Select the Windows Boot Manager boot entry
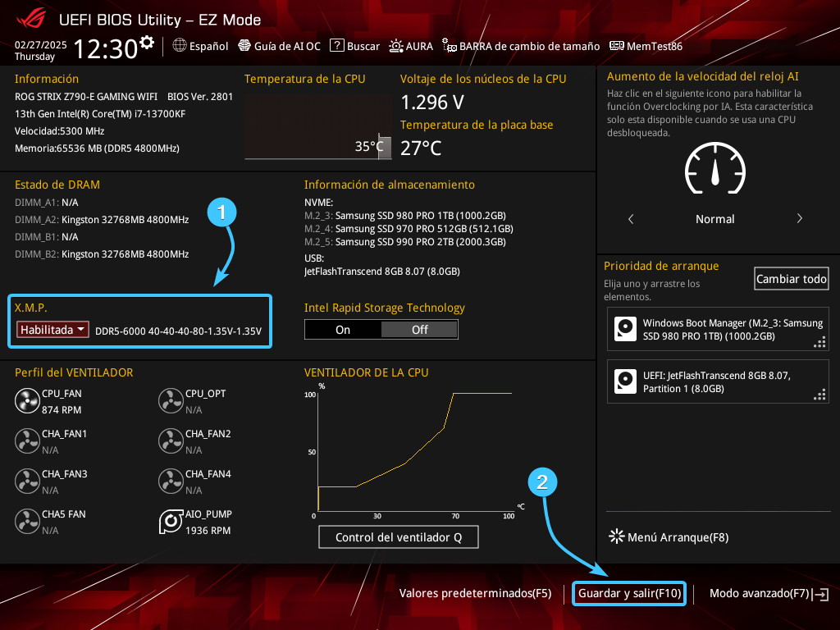This screenshot has width=840, height=630. [718, 329]
